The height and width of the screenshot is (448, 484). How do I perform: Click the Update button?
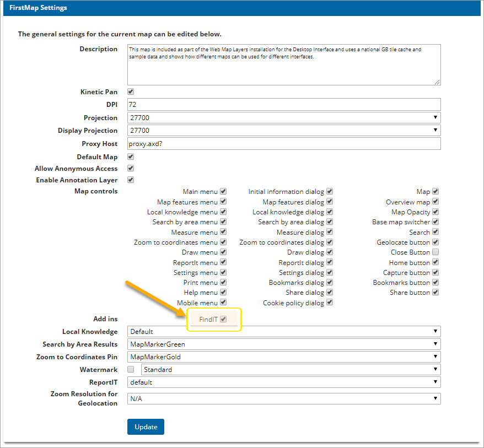click(x=146, y=427)
